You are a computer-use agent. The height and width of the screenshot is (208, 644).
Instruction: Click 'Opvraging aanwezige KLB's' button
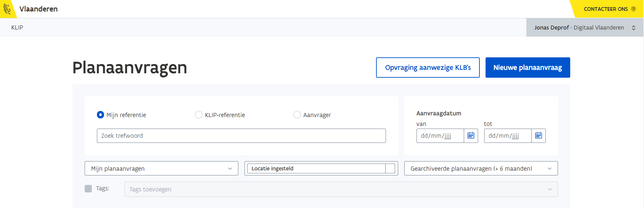point(428,68)
